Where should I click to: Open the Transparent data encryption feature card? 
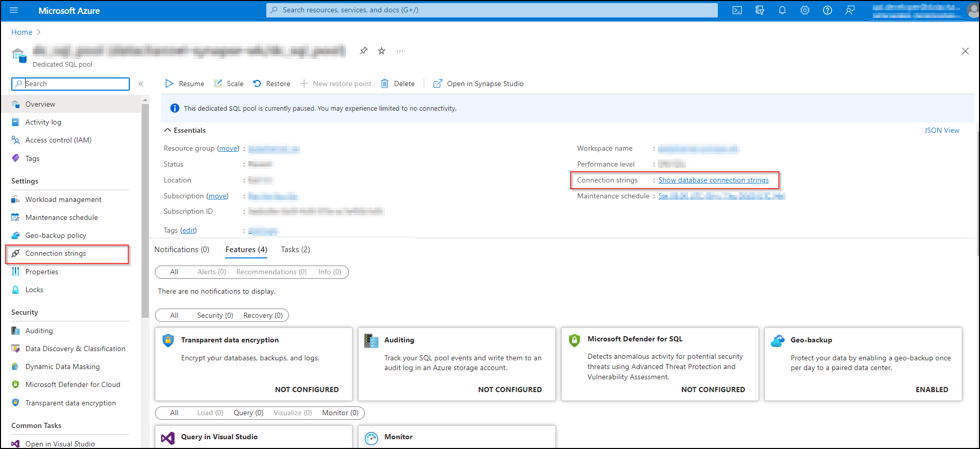coord(253,364)
